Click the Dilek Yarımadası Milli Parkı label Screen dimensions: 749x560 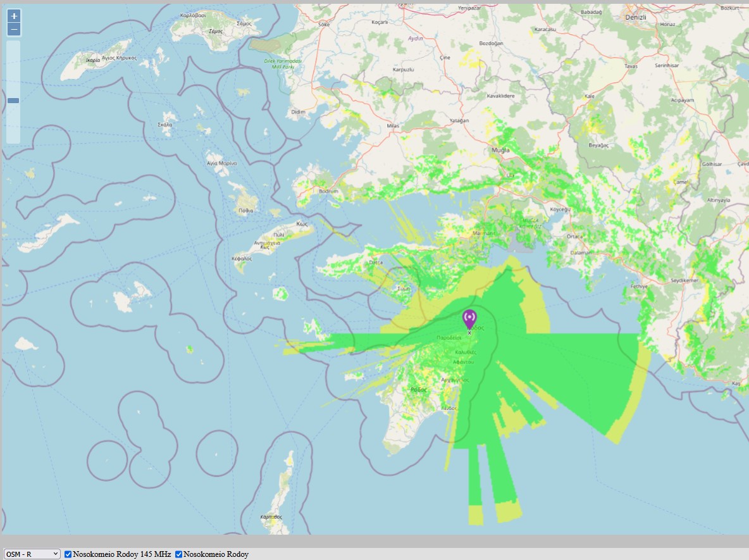coord(283,64)
